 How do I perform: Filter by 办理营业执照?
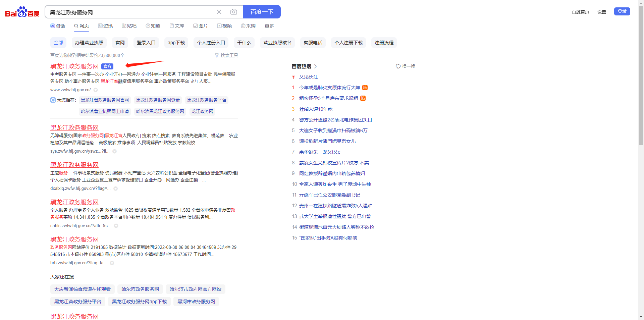point(89,43)
